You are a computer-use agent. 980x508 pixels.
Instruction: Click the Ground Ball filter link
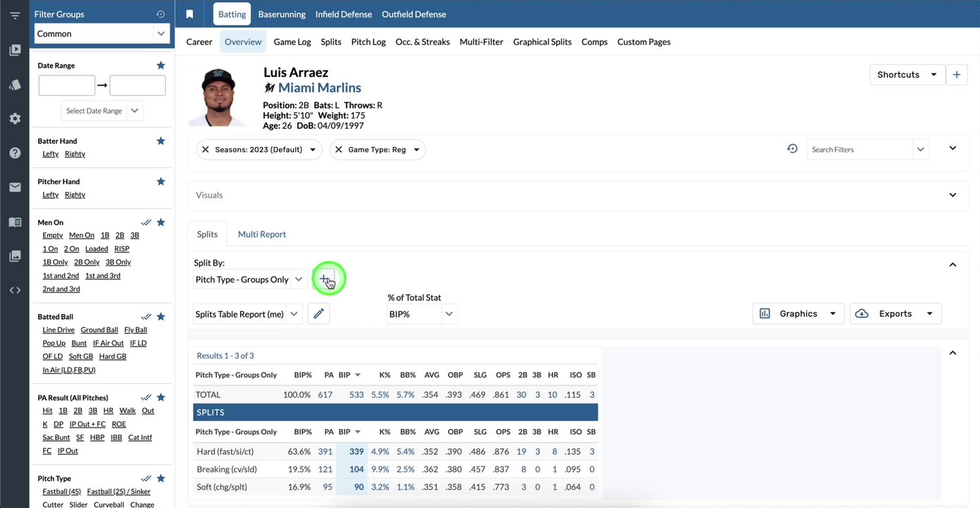point(100,329)
